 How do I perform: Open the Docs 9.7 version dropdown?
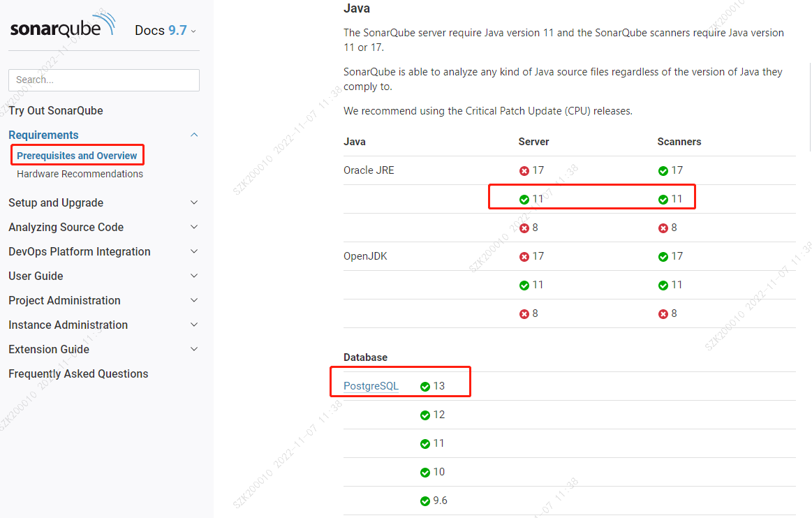[x=165, y=31]
